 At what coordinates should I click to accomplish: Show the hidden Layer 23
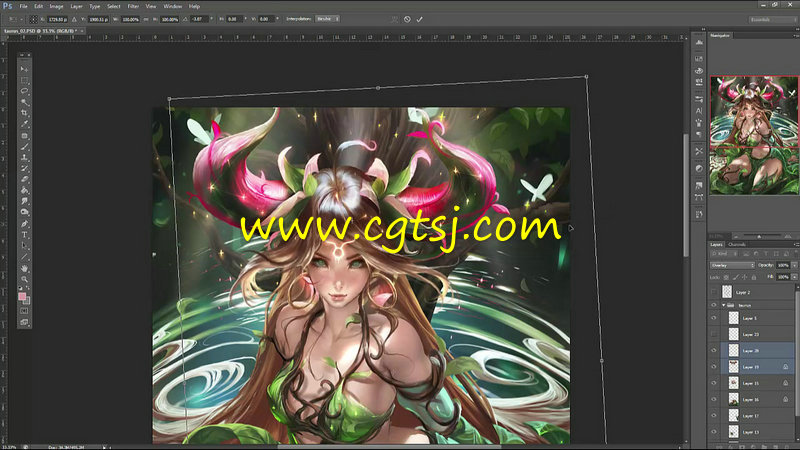pos(714,334)
